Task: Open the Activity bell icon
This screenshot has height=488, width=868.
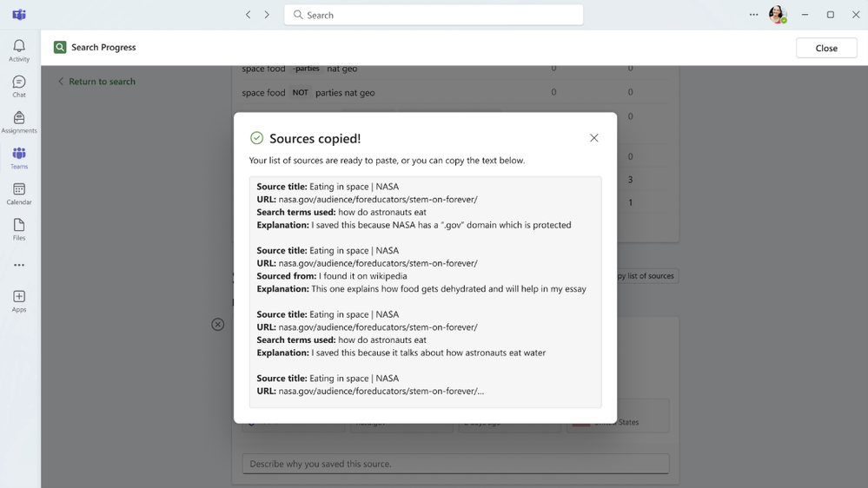Action: tap(19, 50)
